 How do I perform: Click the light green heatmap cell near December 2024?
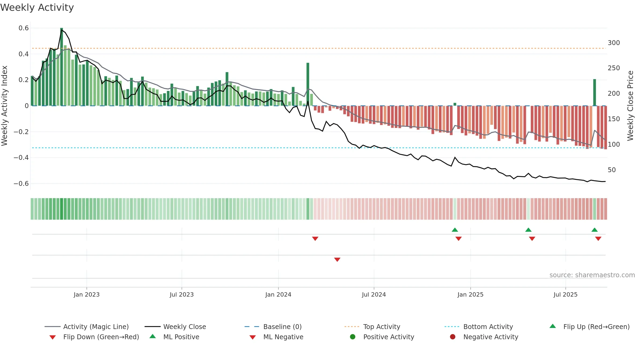point(455,209)
